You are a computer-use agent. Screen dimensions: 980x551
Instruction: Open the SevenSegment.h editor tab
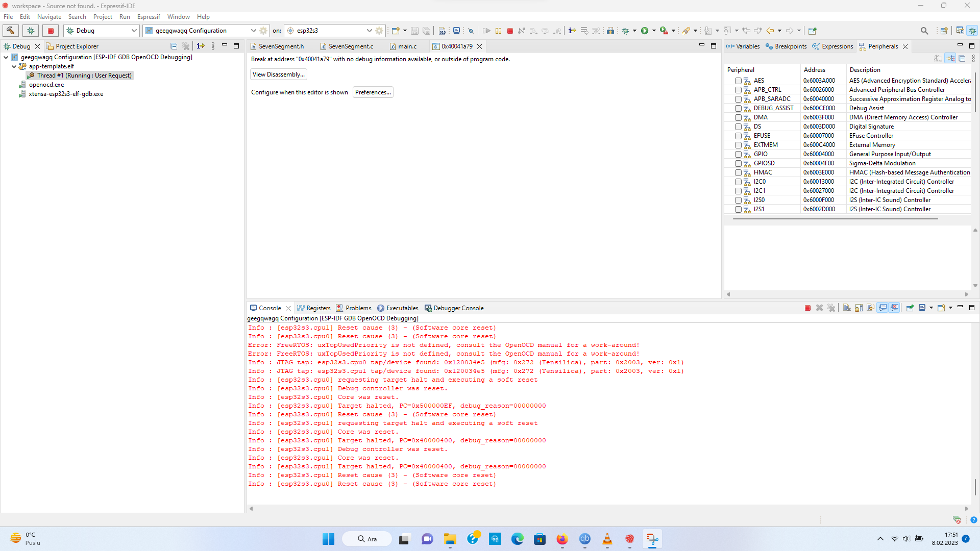[x=277, y=46]
